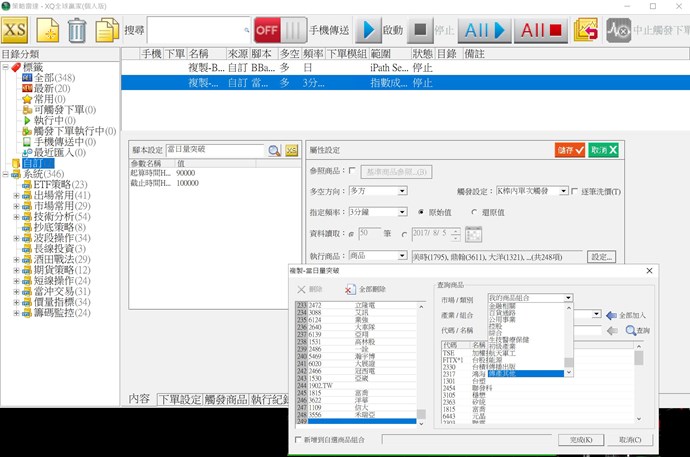Click the calendar icon next to the date field
This screenshot has width=690, height=457.
coord(475,234)
